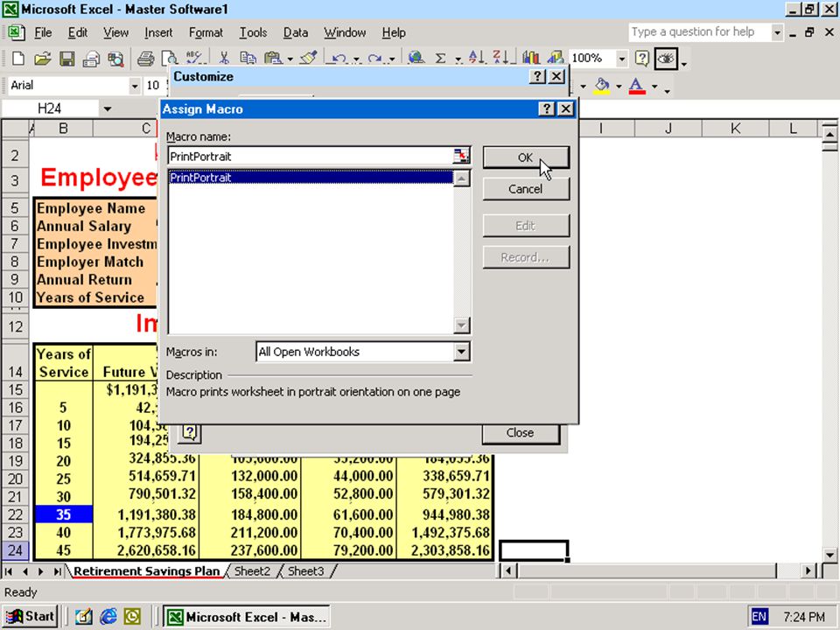Image resolution: width=840 pixels, height=630 pixels.
Task: Open the AutoSum functions dropdown arrow
Action: [x=458, y=59]
